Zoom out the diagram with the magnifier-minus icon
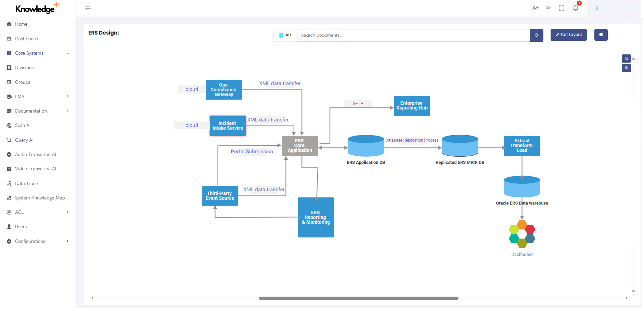The height and width of the screenshot is (311, 644). coord(626,59)
